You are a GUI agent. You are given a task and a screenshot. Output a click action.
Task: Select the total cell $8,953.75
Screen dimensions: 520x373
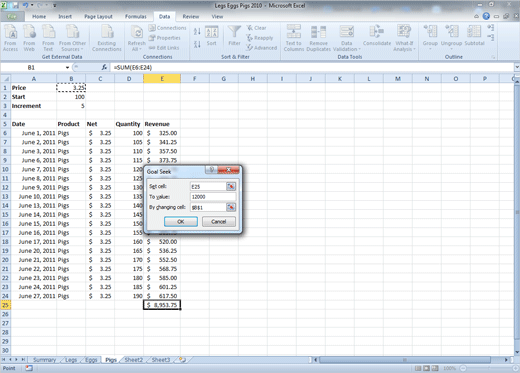coord(162,305)
